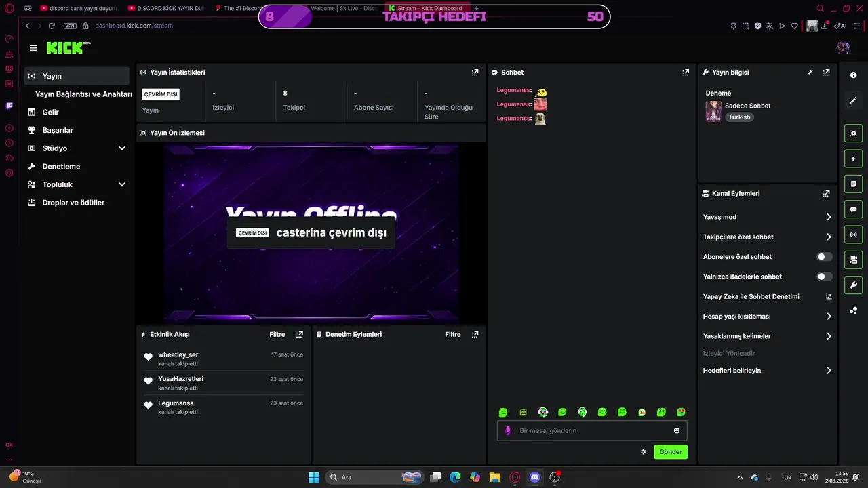Open the Windows Start button on the taskbar
The image size is (868, 488).
(x=314, y=477)
